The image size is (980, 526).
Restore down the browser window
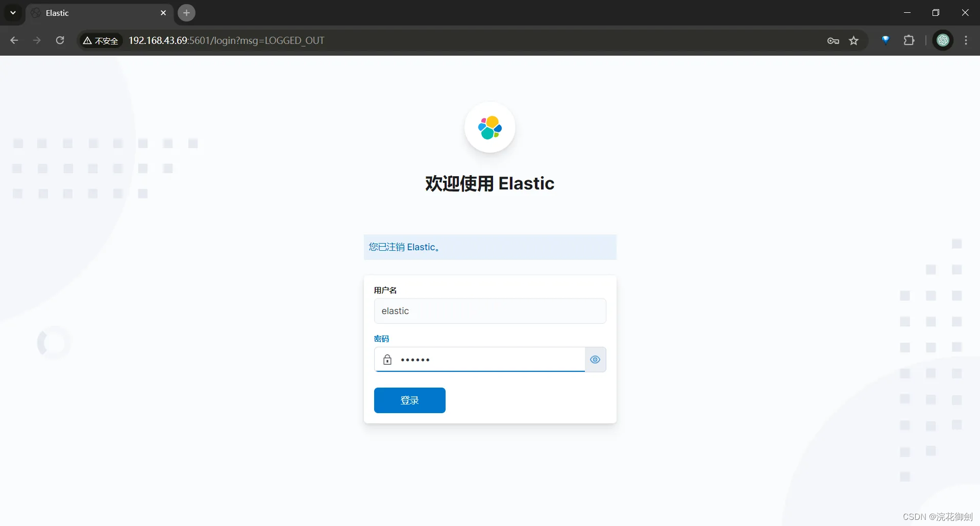pos(936,13)
